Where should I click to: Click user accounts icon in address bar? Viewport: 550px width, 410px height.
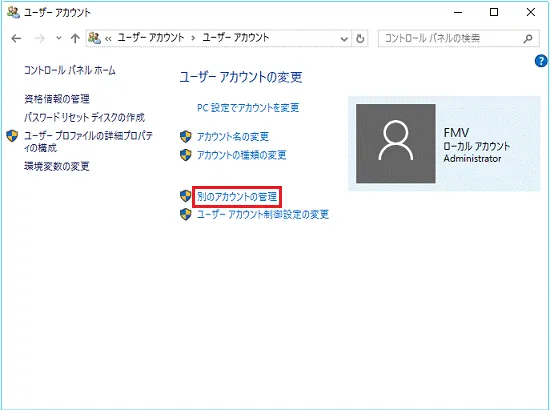[95, 38]
